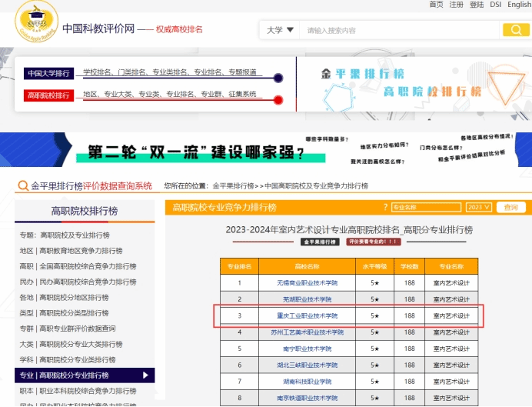Open the 大学 search category dropdown
The width and height of the screenshot is (532, 407).
(280, 30)
